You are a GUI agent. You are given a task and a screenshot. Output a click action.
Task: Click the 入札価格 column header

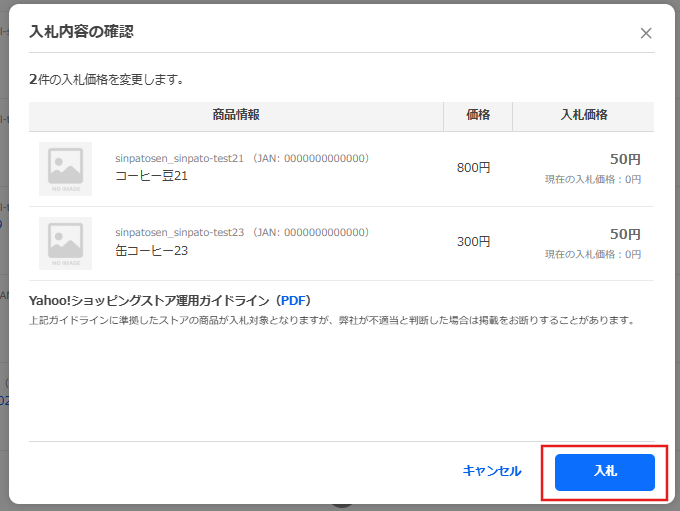pyautogui.click(x=584, y=115)
